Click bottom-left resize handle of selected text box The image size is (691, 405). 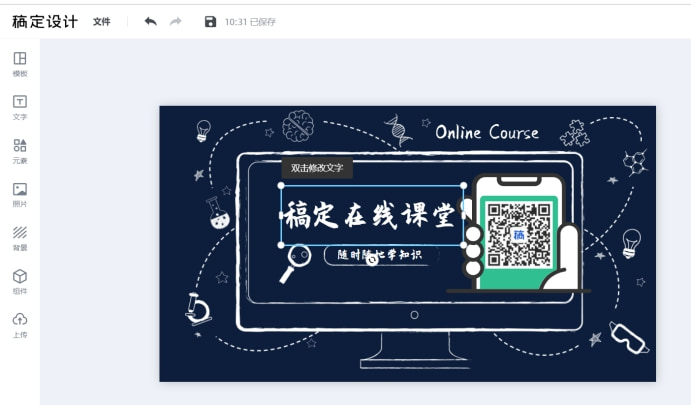(281, 245)
